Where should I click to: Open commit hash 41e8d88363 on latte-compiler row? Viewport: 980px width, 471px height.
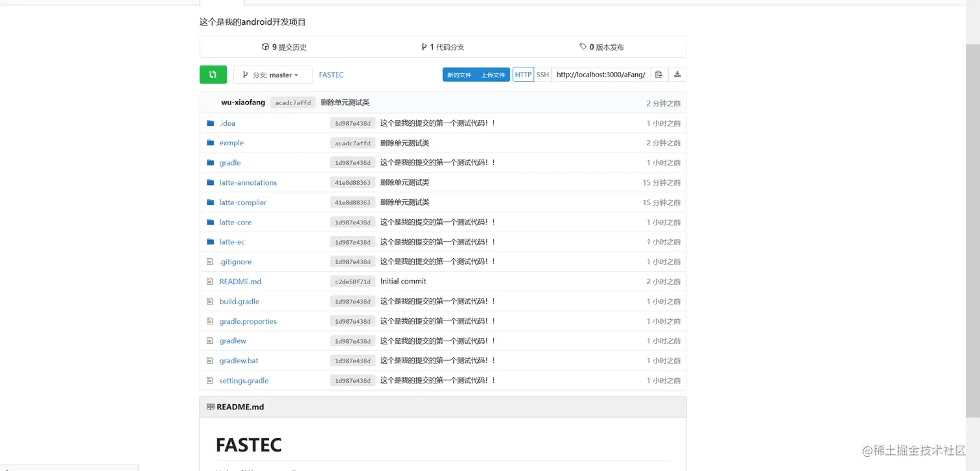[x=353, y=202]
